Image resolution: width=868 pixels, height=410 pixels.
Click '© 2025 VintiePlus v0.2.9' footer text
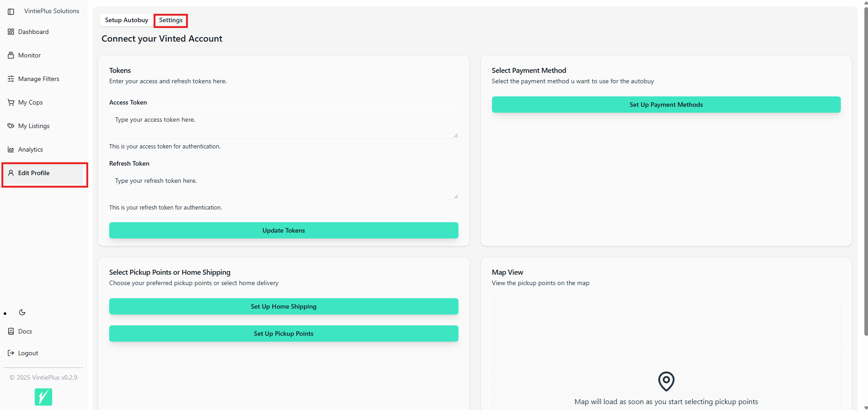(43, 377)
